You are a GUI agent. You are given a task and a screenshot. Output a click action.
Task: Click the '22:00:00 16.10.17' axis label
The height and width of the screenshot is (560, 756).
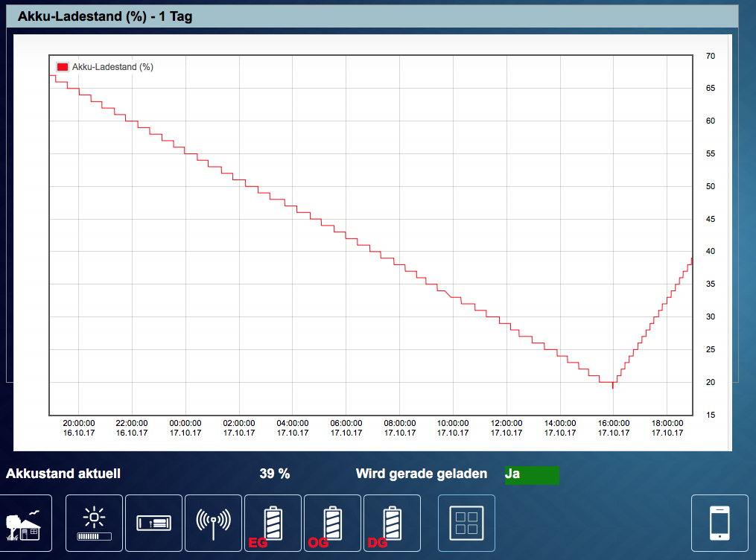[x=132, y=428]
